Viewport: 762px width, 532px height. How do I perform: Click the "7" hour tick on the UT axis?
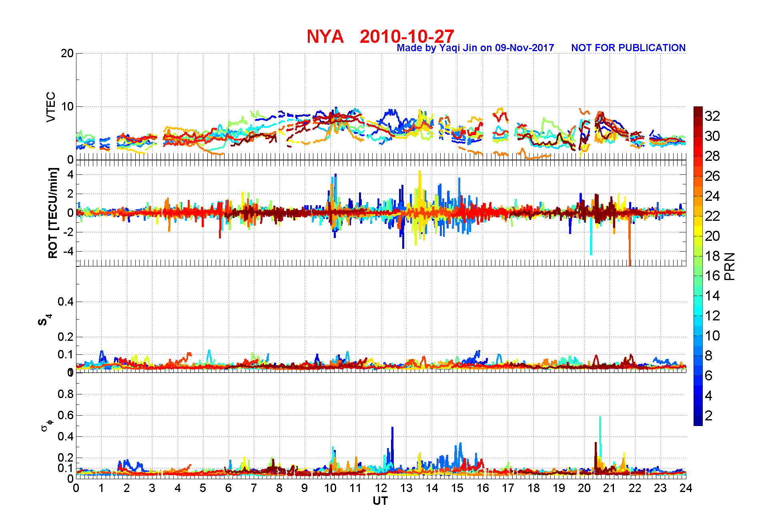pos(254,488)
